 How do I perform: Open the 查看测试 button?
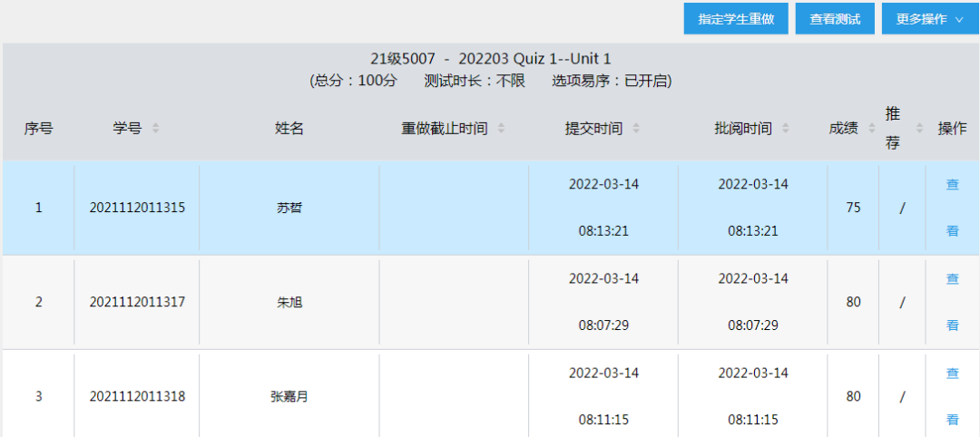(835, 19)
